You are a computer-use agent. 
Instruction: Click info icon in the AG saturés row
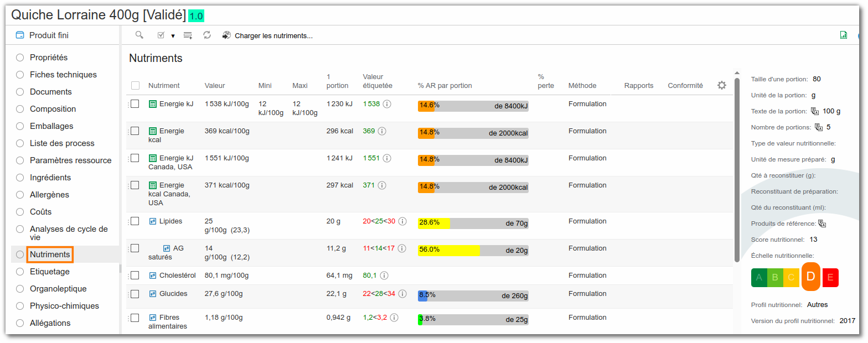coord(402,248)
